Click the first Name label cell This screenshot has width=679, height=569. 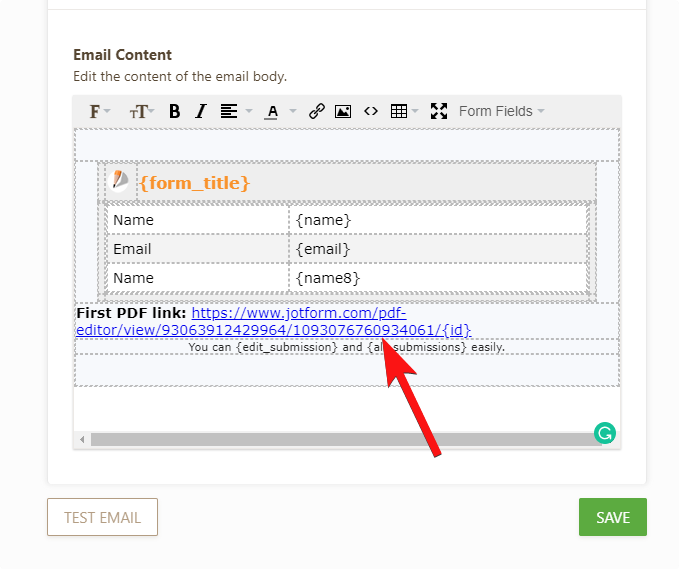click(197, 220)
